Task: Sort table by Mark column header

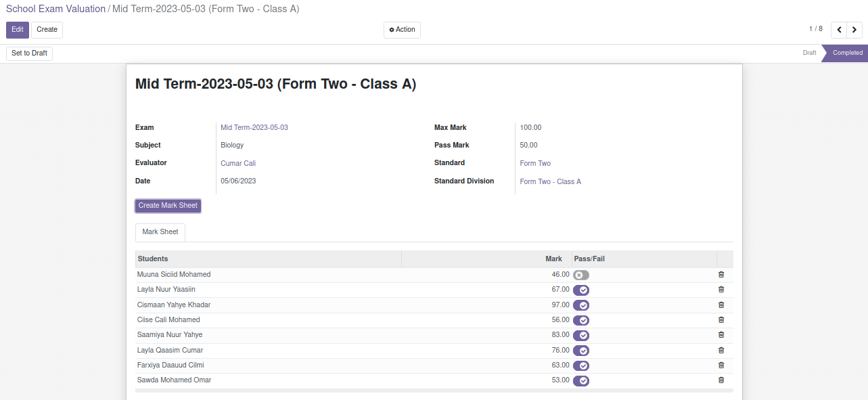Action: tap(553, 259)
